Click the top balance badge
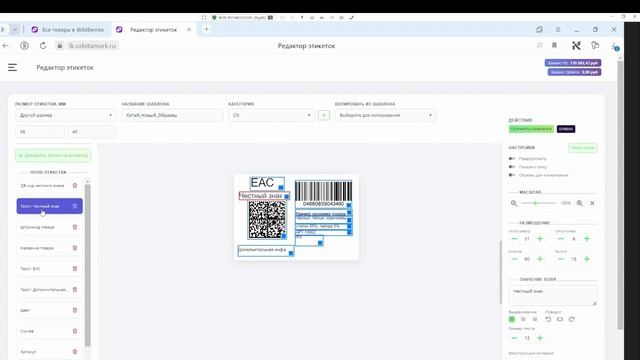640x360 pixels. 573,63
